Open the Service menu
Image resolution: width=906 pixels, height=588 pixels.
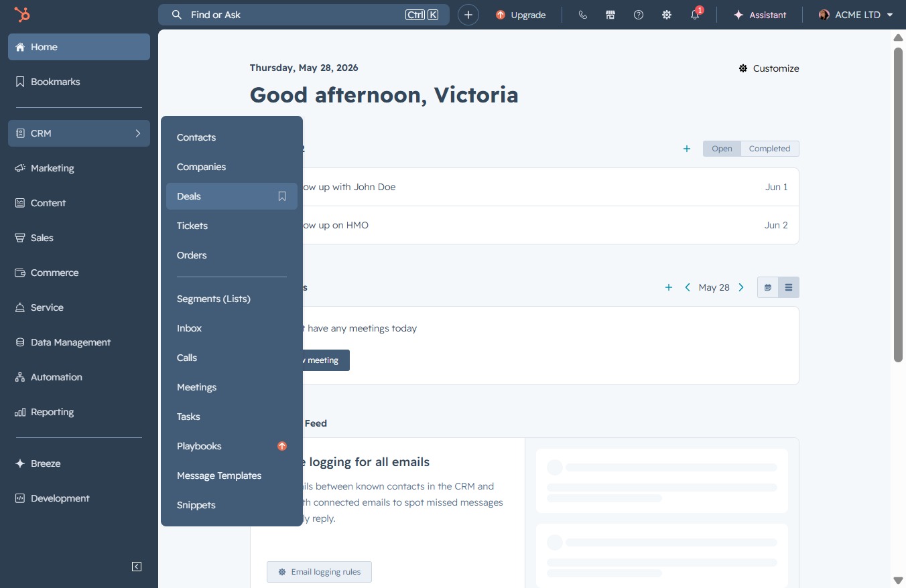pyautogui.click(x=79, y=307)
